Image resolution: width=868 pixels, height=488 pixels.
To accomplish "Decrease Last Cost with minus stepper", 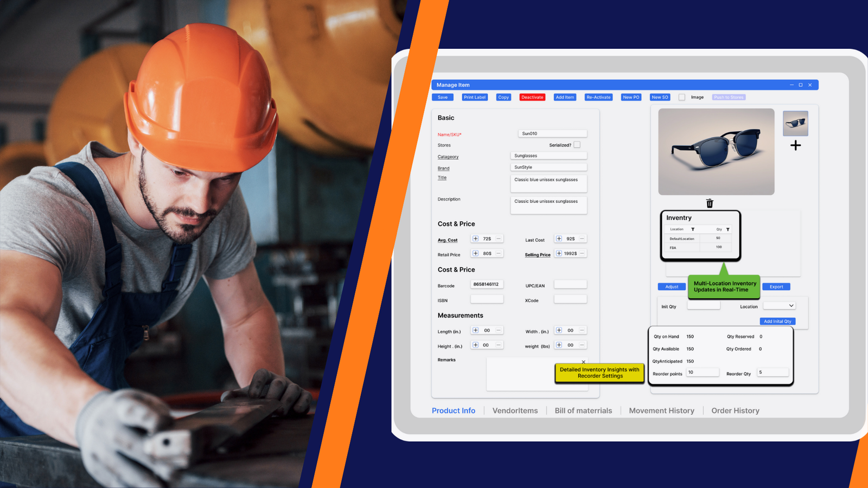I will (x=582, y=239).
